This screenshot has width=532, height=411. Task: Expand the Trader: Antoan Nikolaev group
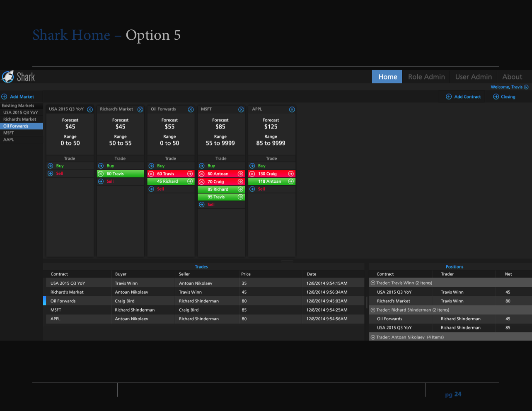[x=373, y=337]
